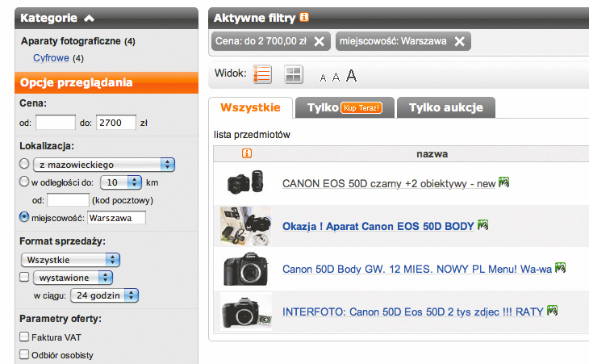Viewport: 589px width, 364px height.
Task: Switch to list view layout
Action: [x=262, y=75]
